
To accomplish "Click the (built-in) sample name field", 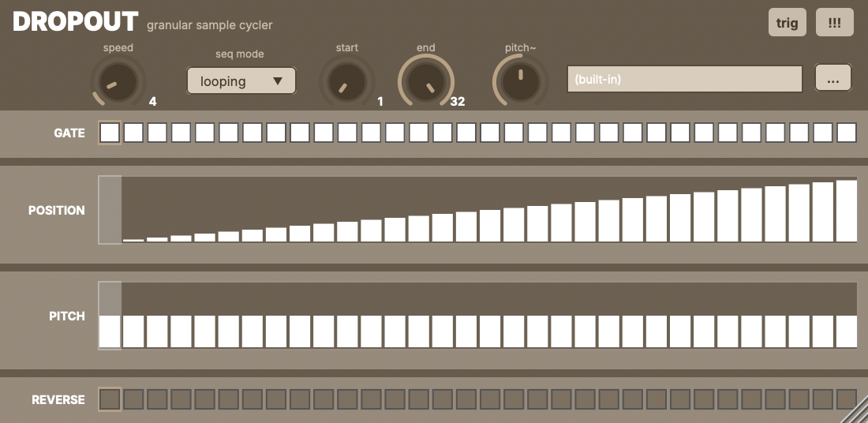I will click(x=684, y=80).
